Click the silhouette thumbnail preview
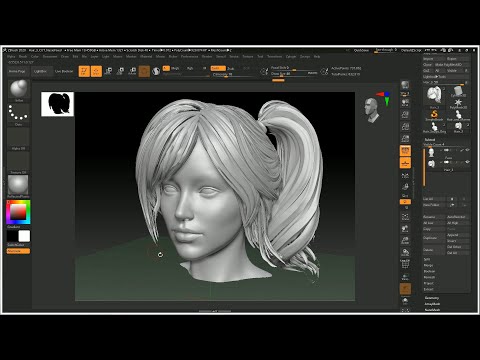Image resolution: width=480 pixels, height=360 pixels. click(57, 104)
